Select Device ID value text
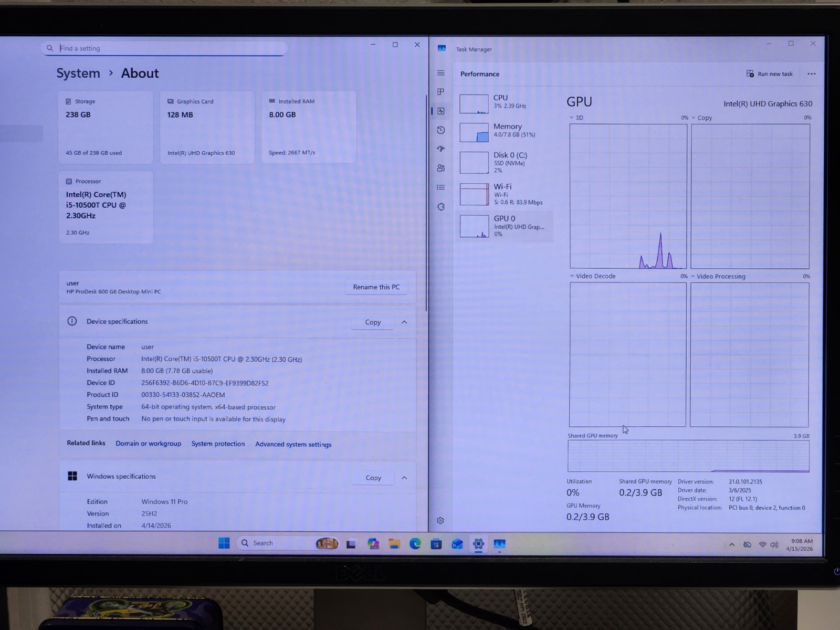Viewport: 840px width, 630px height. click(205, 383)
